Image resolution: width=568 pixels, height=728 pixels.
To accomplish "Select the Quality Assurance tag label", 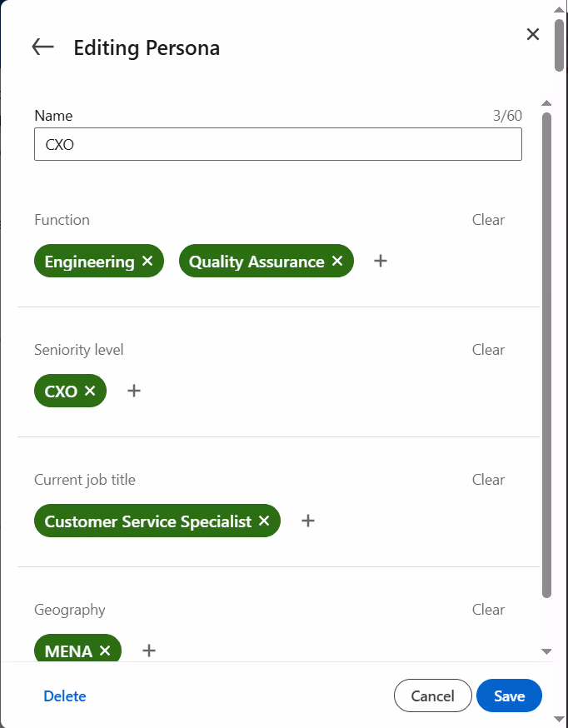I will click(257, 262).
